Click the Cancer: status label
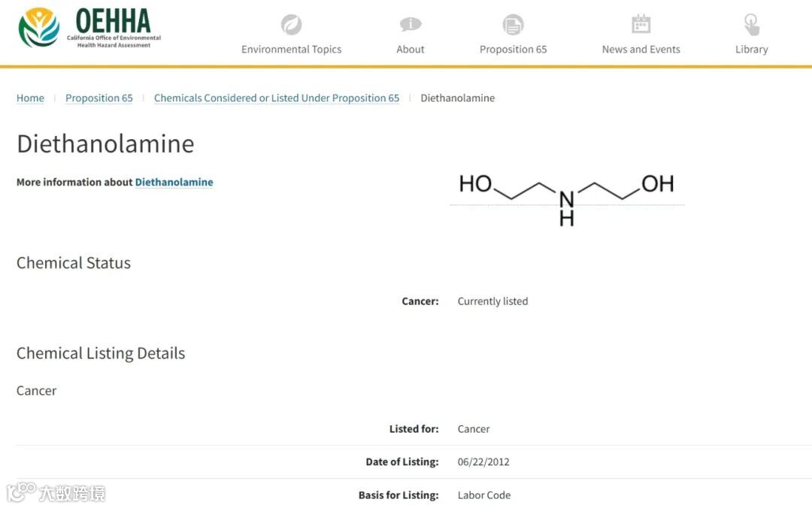Viewport: 812px width, 508px height. pyautogui.click(x=420, y=301)
